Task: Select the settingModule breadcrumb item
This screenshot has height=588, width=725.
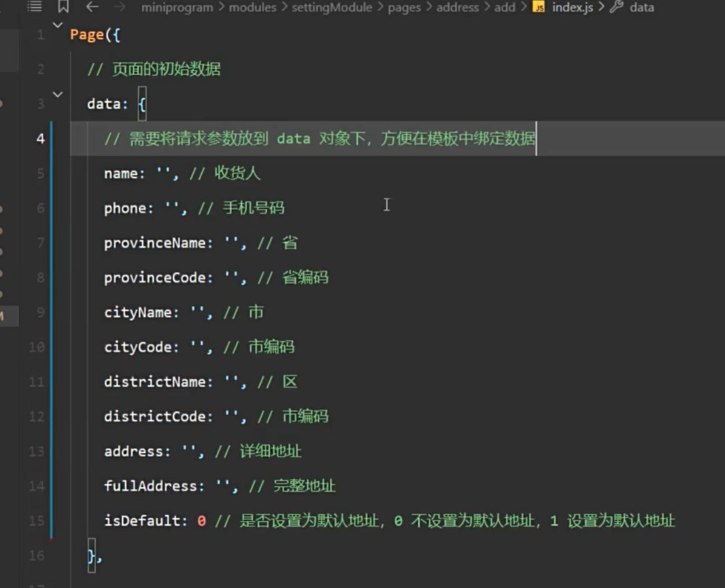Action: pyautogui.click(x=332, y=8)
